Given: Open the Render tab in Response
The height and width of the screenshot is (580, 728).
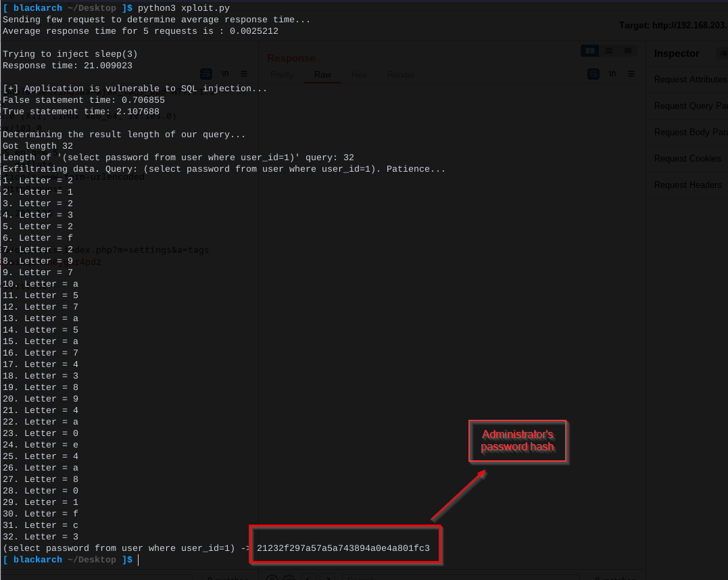Looking at the screenshot, I should (x=401, y=75).
